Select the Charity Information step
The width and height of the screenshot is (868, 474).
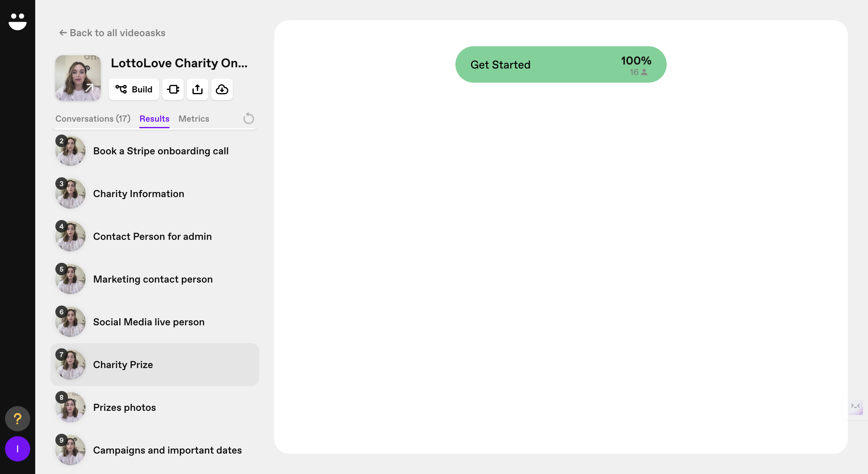(138, 194)
